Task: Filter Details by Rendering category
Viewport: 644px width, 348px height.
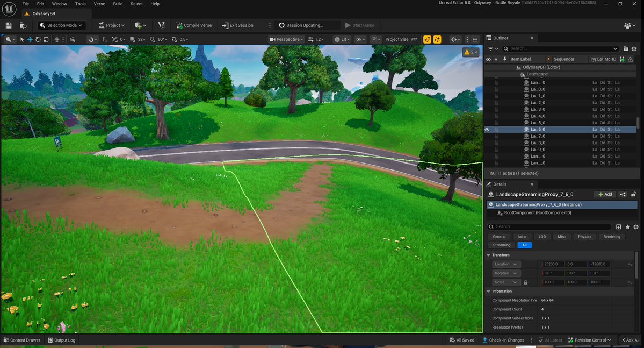Action: (x=612, y=237)
